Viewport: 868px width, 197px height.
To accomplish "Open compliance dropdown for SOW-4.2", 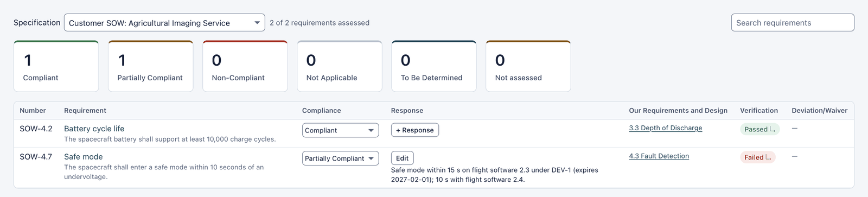I will [340, 130].
